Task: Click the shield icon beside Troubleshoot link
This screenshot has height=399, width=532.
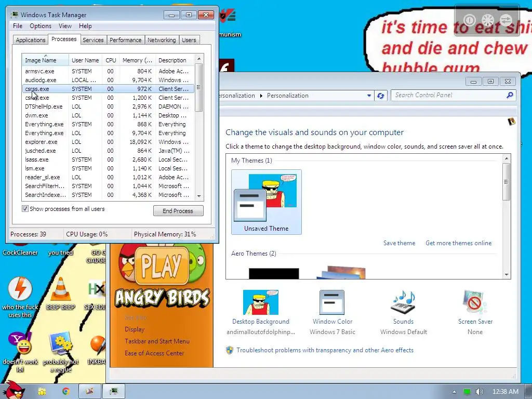Action: pos(230,350)
